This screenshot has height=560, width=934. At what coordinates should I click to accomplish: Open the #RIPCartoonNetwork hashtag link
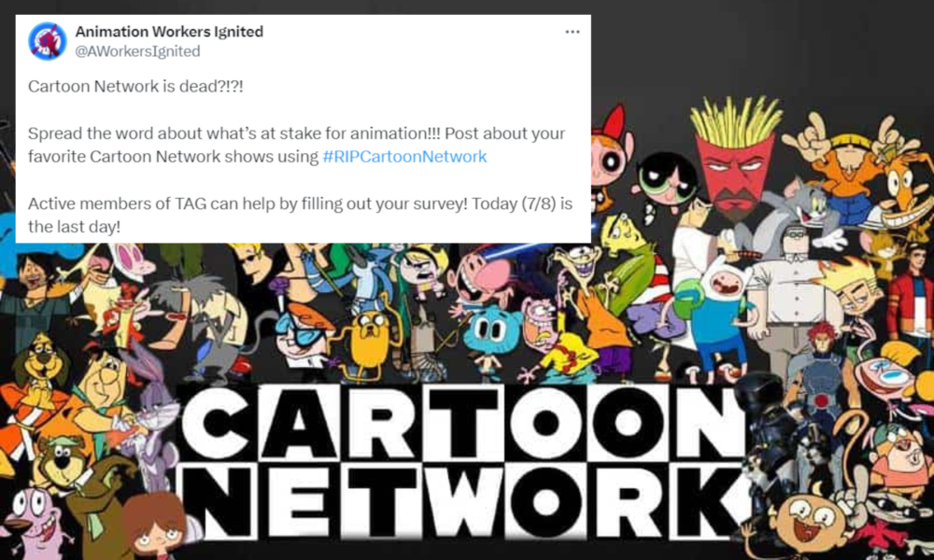[404, 157]
